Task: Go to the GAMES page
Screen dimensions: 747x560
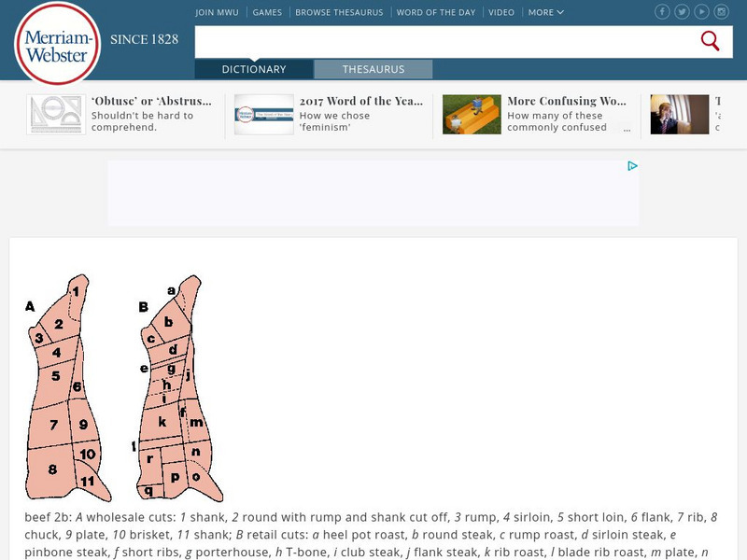Action: 267,12
